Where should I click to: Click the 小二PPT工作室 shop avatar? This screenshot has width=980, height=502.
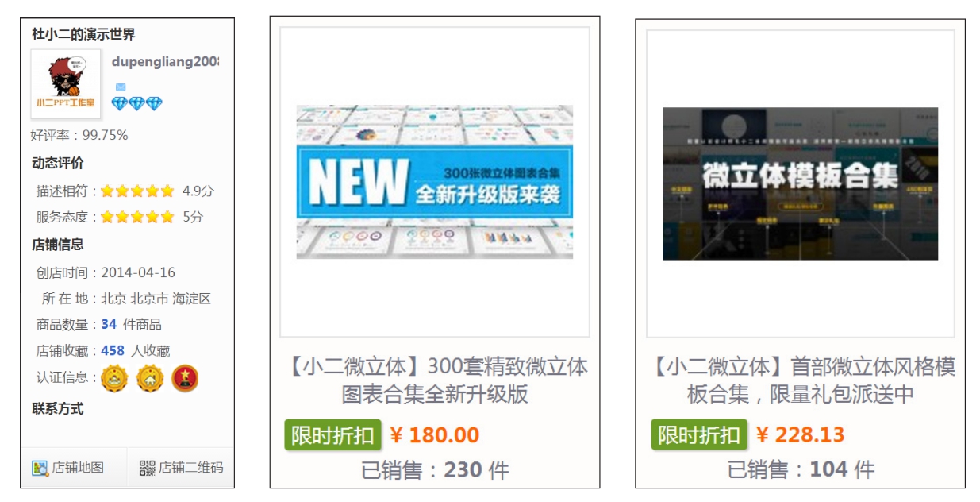(66, 84)
